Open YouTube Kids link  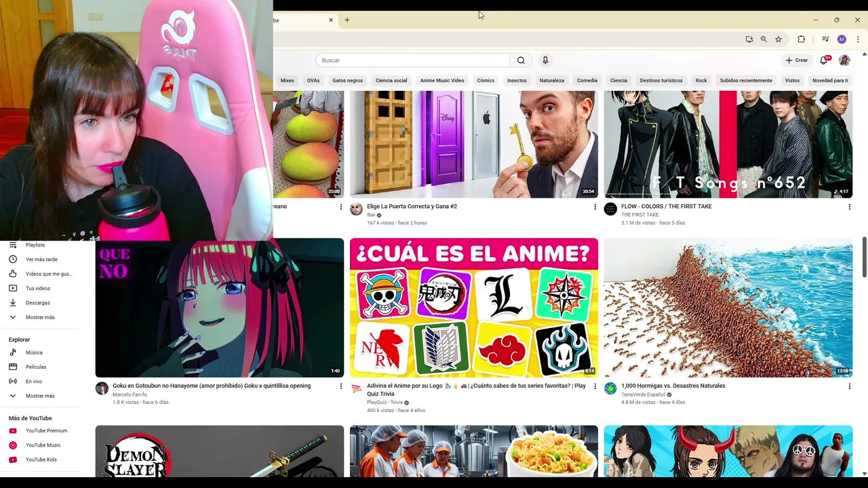[42, 460]
